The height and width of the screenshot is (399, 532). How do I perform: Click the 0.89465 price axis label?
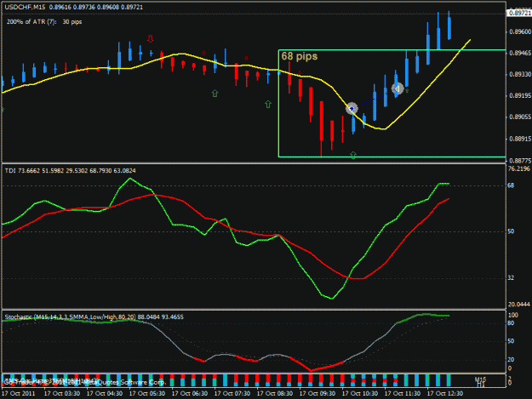pos(520,54)
